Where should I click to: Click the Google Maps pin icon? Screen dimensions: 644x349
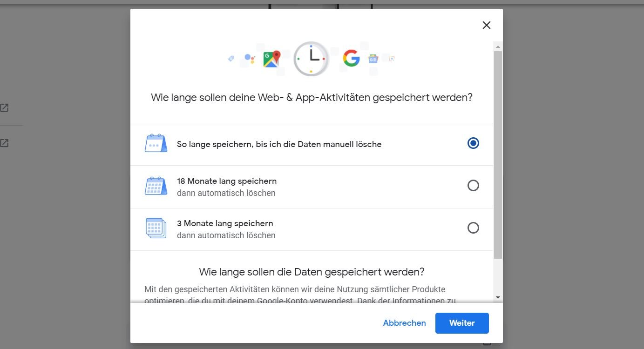pyautogui.click(x=271, y=59)
